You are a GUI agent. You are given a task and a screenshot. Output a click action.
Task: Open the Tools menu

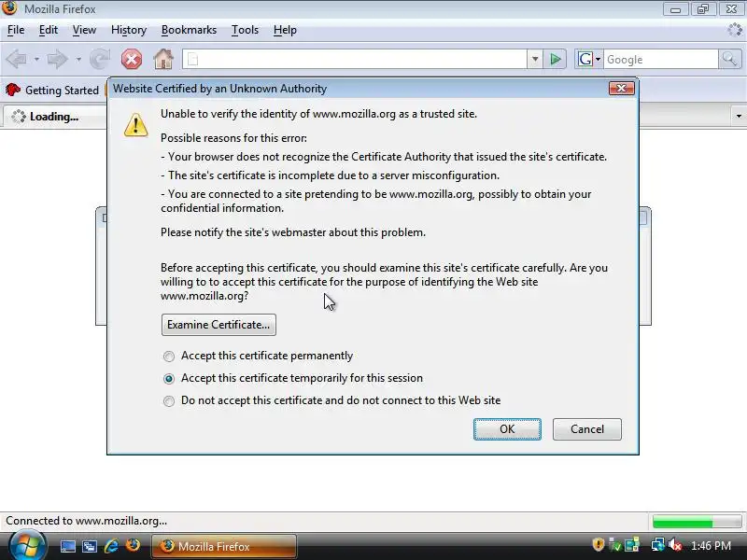click(x=245, y=30)
